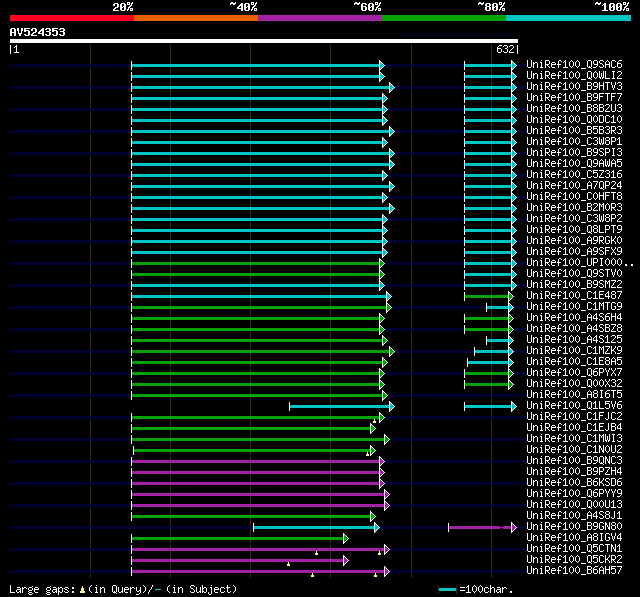Open the UniRef100_B9HTV3 hit link
The height and width of the screenshot is (597, 640).
574,86
